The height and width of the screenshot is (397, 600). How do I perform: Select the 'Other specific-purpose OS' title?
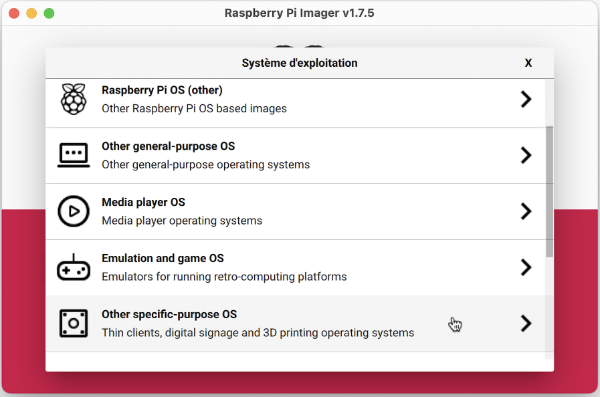[169, 314]
